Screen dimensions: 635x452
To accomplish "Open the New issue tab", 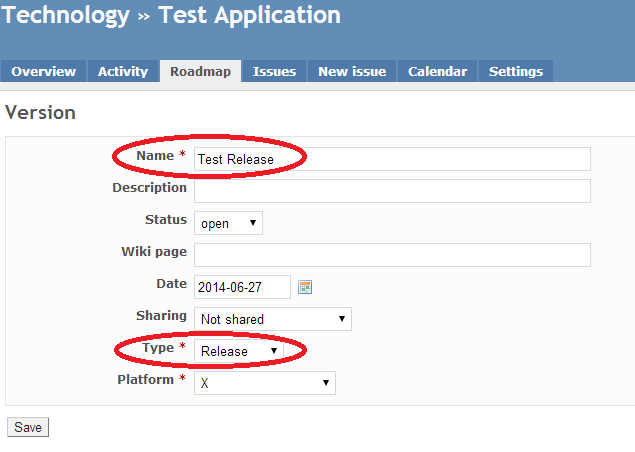I will click(x=352, y=71).
